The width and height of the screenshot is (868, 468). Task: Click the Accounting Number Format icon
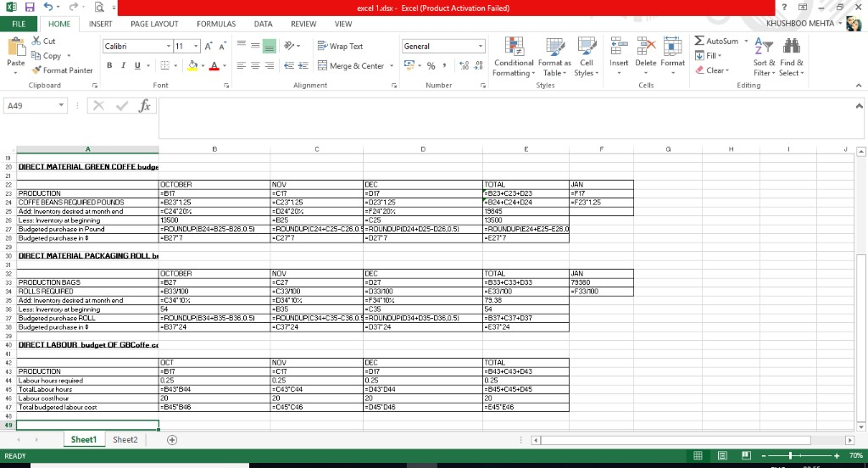[409, 65]
